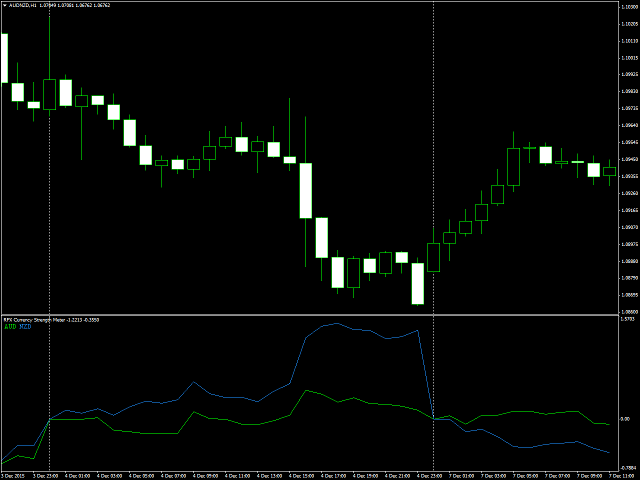Click the '3 Dec 2015' time axis label
This screenshot has width=640, height=480.
point(13,476)
